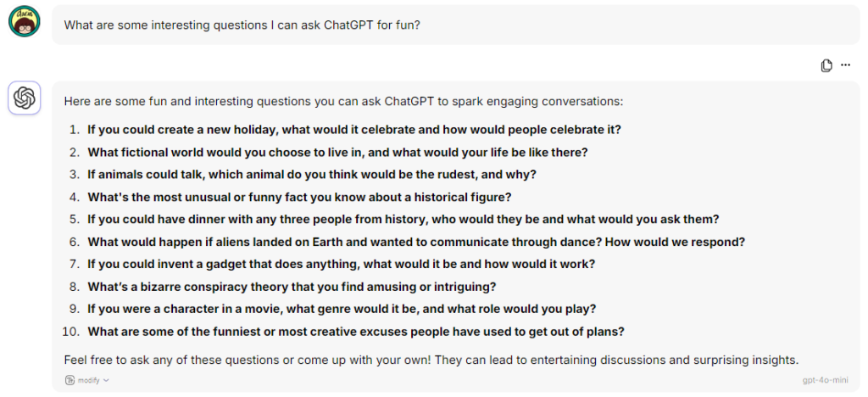Open the three-dot more options menu
The image size is (868, 397).
(x=845, y=64)
